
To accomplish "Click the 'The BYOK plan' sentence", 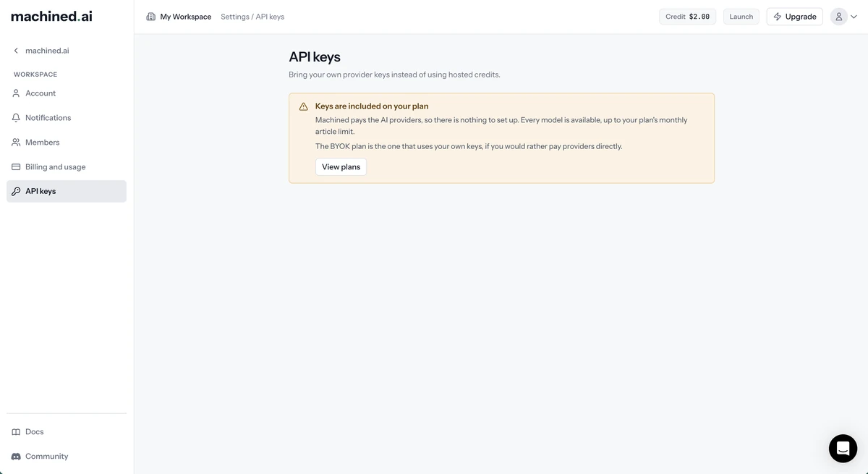I will [x=469, y=146].
